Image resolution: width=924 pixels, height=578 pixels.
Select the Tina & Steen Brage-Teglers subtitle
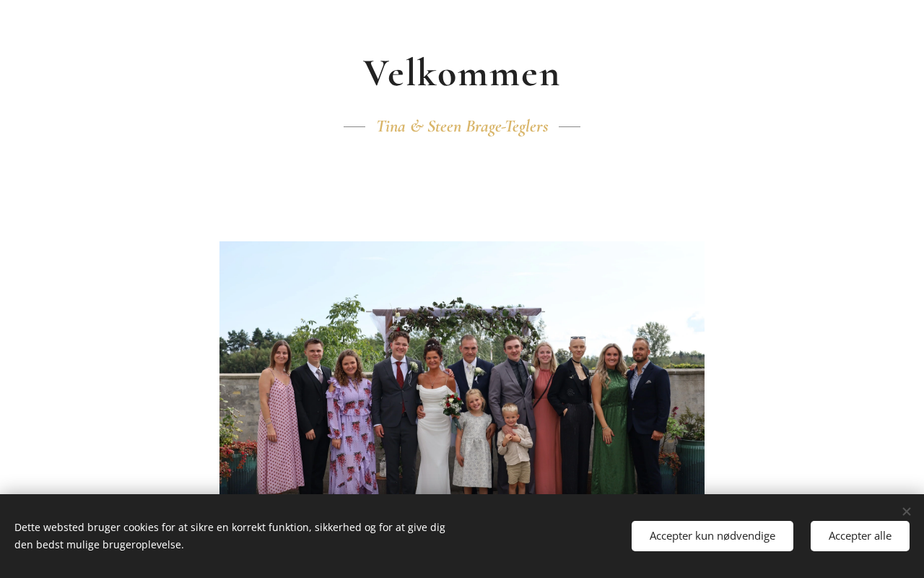coord(462,126)
